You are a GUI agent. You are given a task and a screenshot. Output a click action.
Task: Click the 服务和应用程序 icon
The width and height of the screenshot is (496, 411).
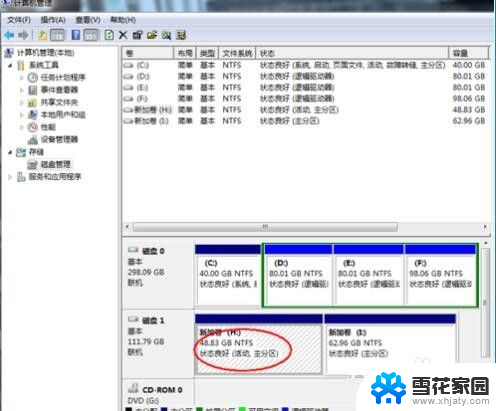tap(21, 177)
